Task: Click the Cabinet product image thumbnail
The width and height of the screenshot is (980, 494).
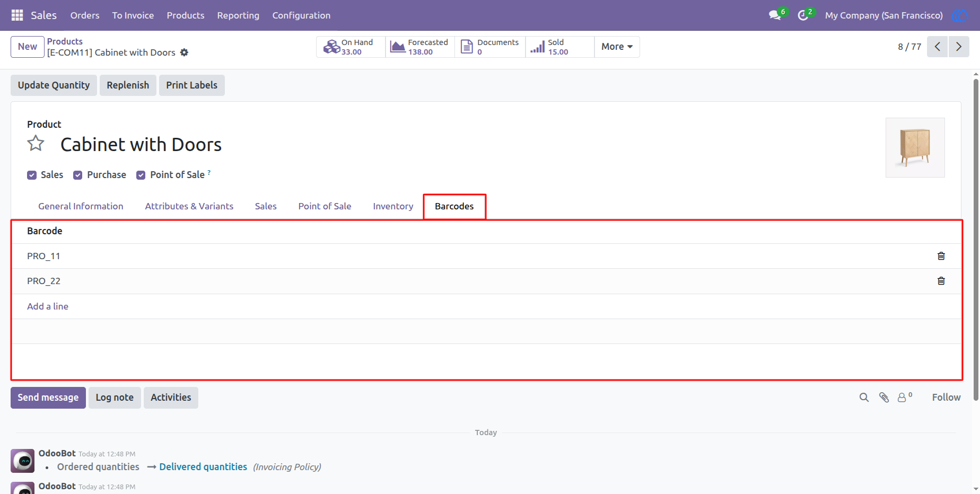Action: coord(915,147)
